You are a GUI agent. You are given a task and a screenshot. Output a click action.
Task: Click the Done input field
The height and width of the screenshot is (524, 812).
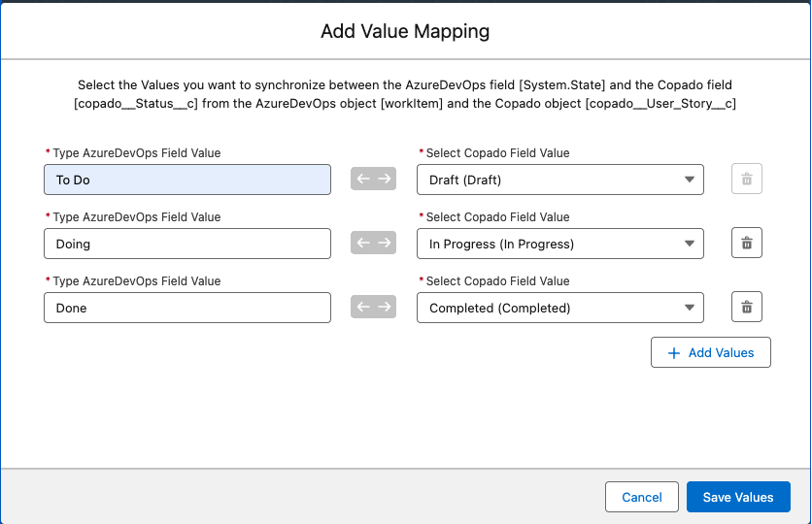187,308
